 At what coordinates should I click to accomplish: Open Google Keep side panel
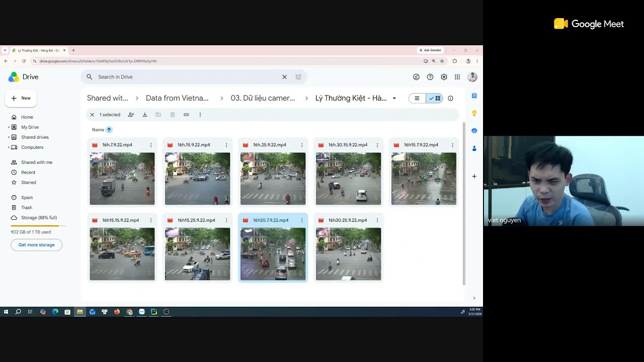[x=474, y=113]
